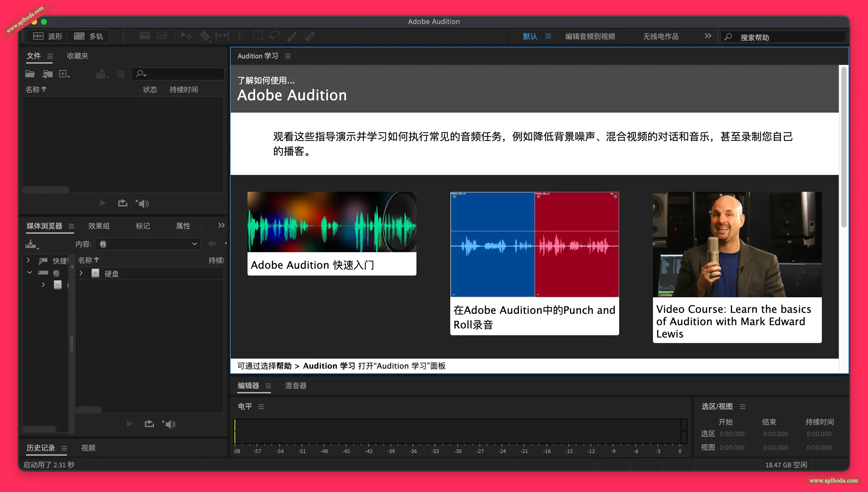Select the Lasso selection tool
The width and height of the screenshot is (868, 492).
[x=274, y=36]
